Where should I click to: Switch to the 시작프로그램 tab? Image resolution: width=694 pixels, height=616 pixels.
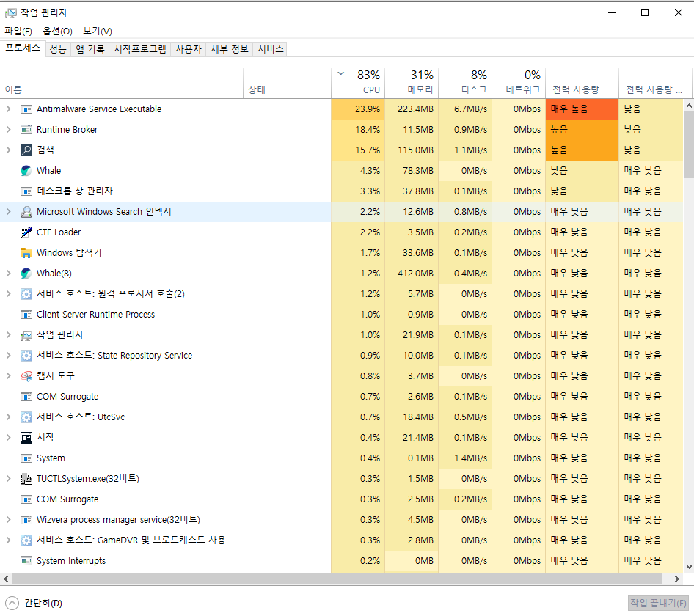click(x=140, y=50)
